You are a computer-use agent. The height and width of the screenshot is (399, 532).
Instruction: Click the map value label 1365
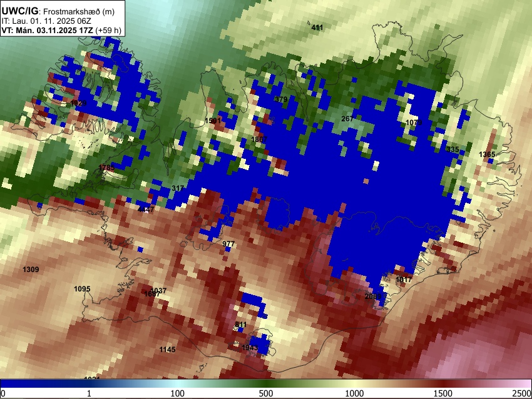pyautogui.click(x=487, y=154)
